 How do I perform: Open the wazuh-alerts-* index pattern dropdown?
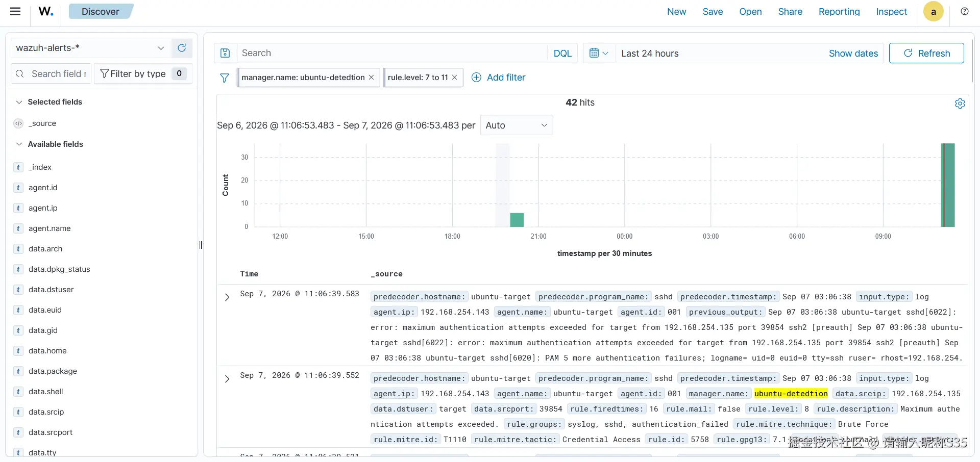91,48
